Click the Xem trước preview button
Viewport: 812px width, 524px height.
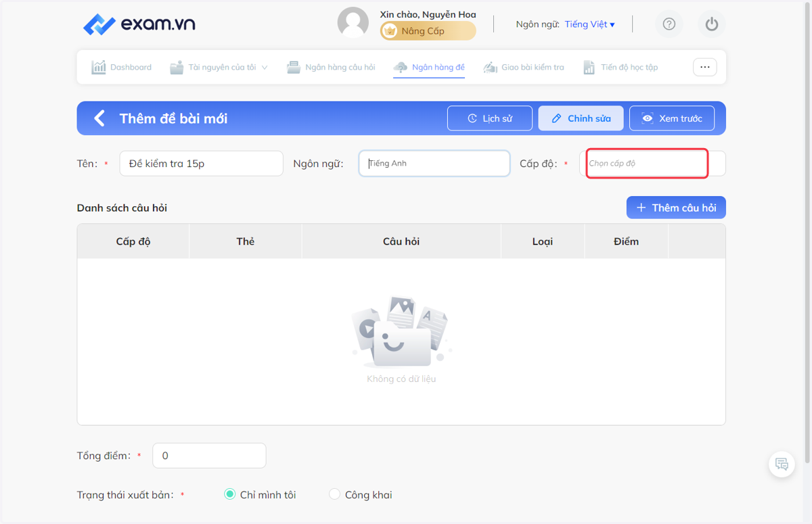672,118
